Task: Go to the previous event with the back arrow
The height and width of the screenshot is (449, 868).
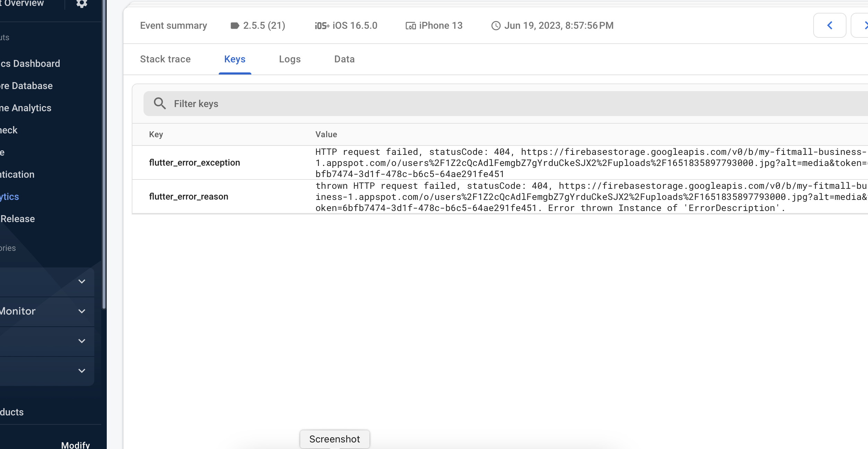Action: pos(830,25)
